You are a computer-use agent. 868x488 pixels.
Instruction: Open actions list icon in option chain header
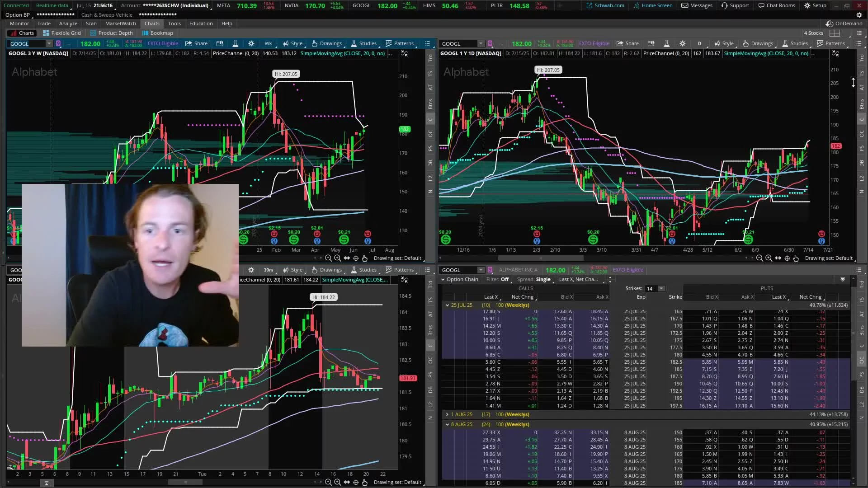click(859, 270)
